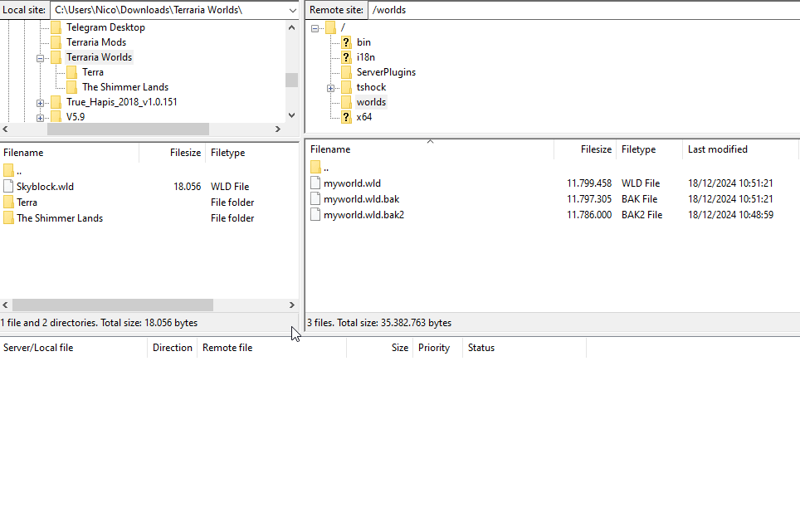Open the local site path dropdown

pyautogui.click(x=291, y=10)
